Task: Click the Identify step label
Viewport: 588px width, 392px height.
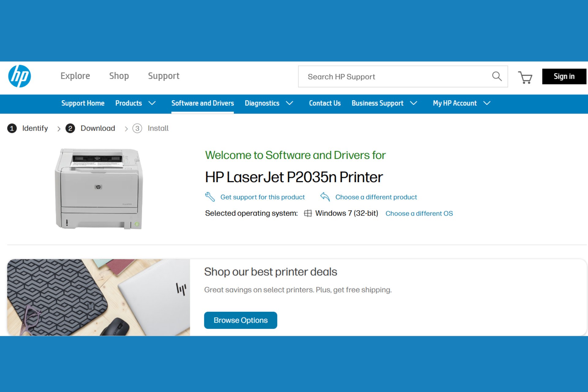Action: pos(35,128)
